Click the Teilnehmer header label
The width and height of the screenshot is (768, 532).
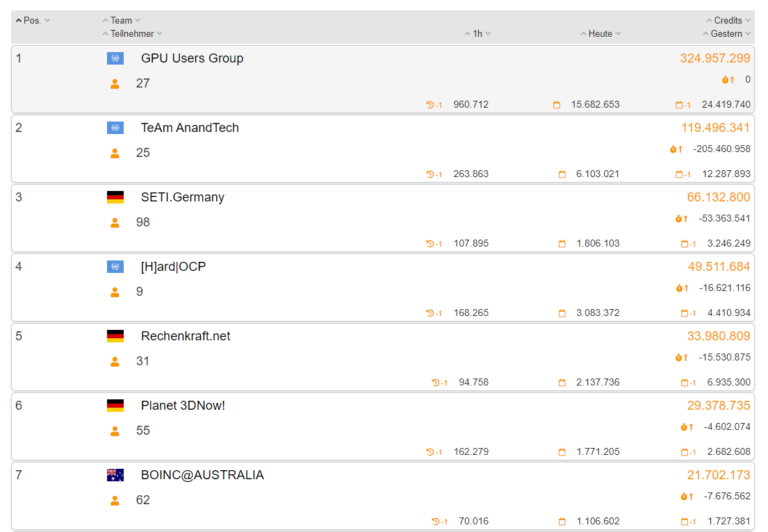pyautogui.click(x=132, y=34)
